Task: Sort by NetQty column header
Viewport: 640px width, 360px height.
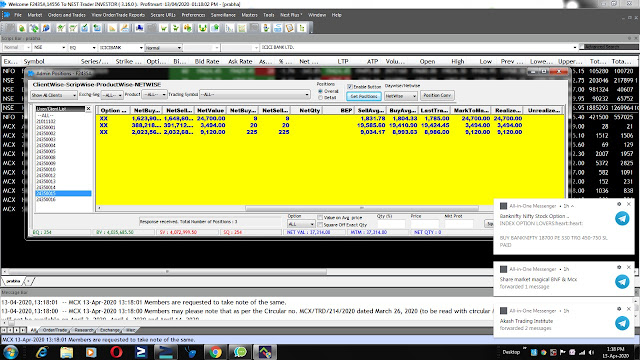Action: click(307, 110)
